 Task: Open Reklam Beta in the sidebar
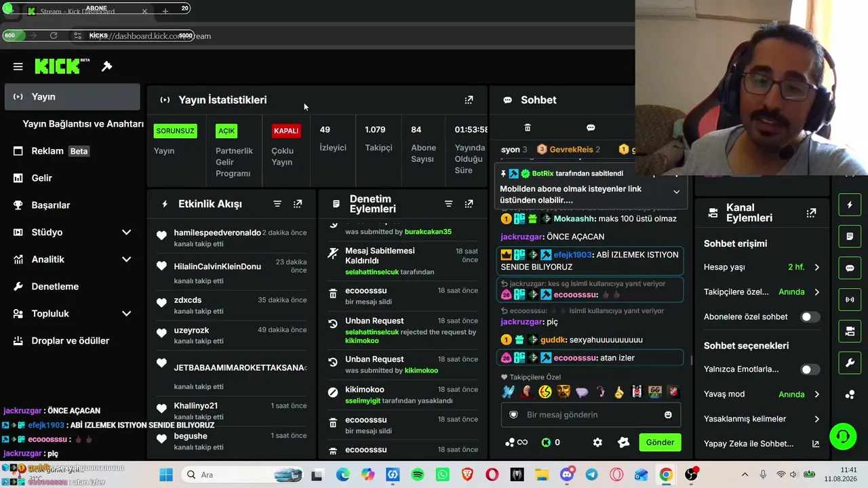point(73,151)
